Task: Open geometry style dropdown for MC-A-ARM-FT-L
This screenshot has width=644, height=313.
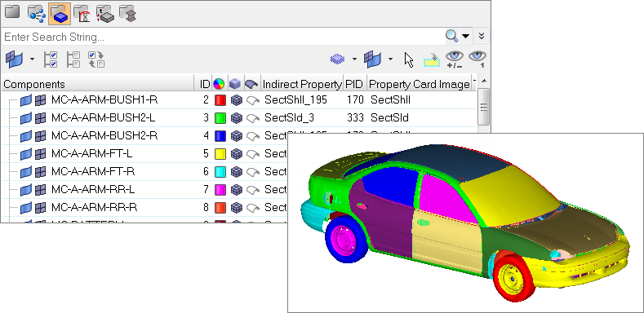Action: (x=252, y=154)
